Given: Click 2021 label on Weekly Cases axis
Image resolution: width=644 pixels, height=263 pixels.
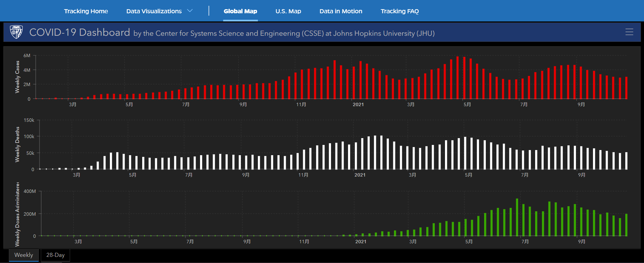Looking at the screenshot, I should pyautogui.click(x=358, y=104).
